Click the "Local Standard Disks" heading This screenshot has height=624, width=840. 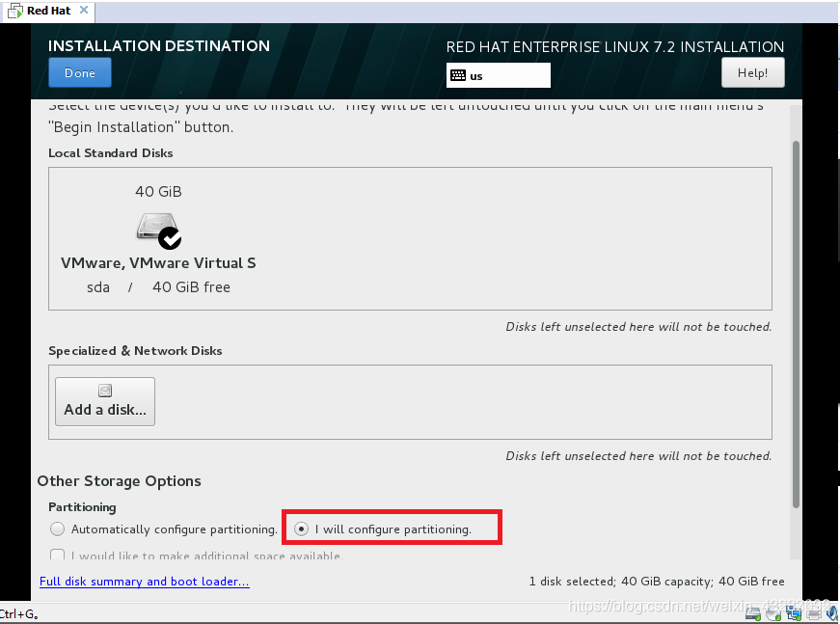click(110, 153)
